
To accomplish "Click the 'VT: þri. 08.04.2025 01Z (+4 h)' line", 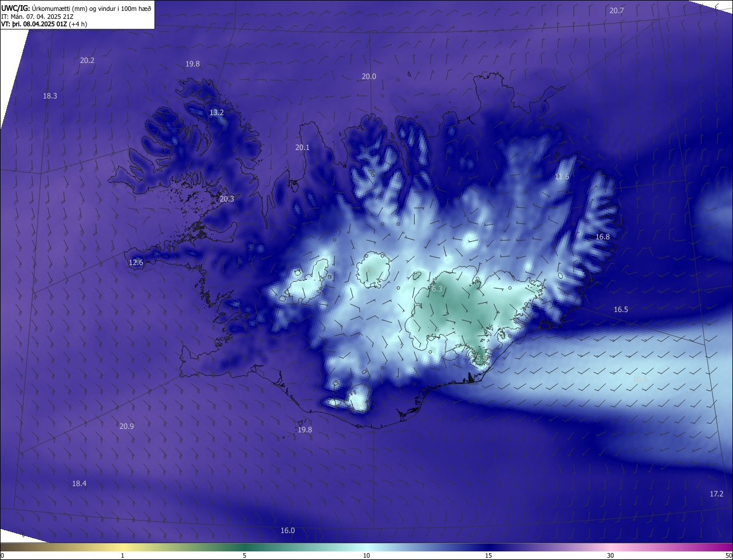I will pos(45,25).
